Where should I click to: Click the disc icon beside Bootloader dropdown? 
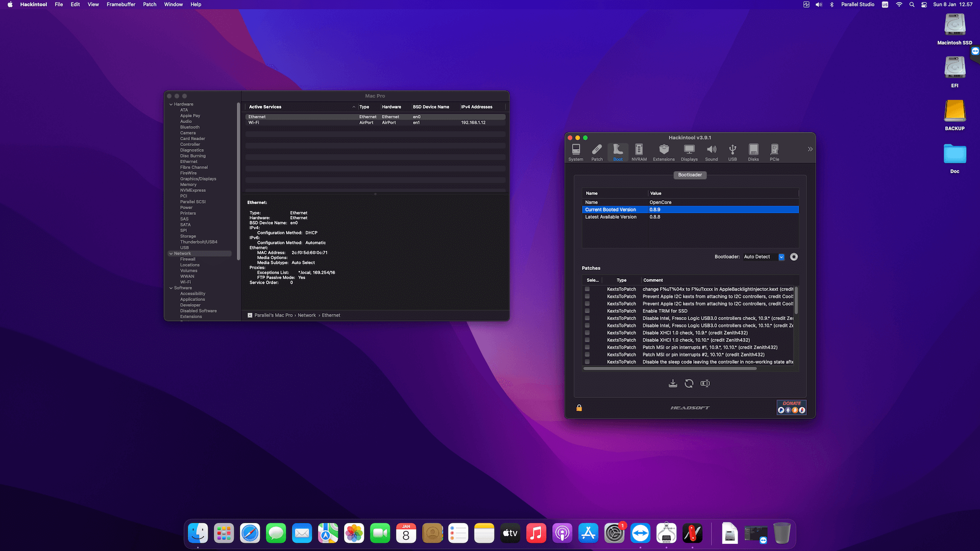point(794,257)
